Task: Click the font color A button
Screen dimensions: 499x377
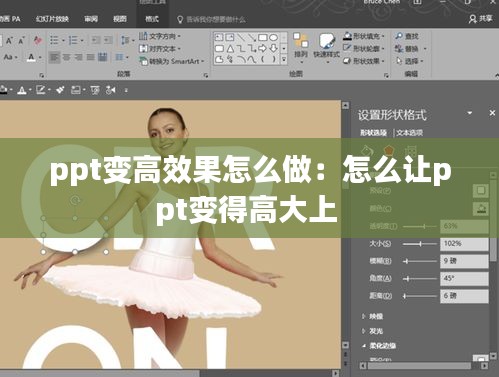Action: 31,57
